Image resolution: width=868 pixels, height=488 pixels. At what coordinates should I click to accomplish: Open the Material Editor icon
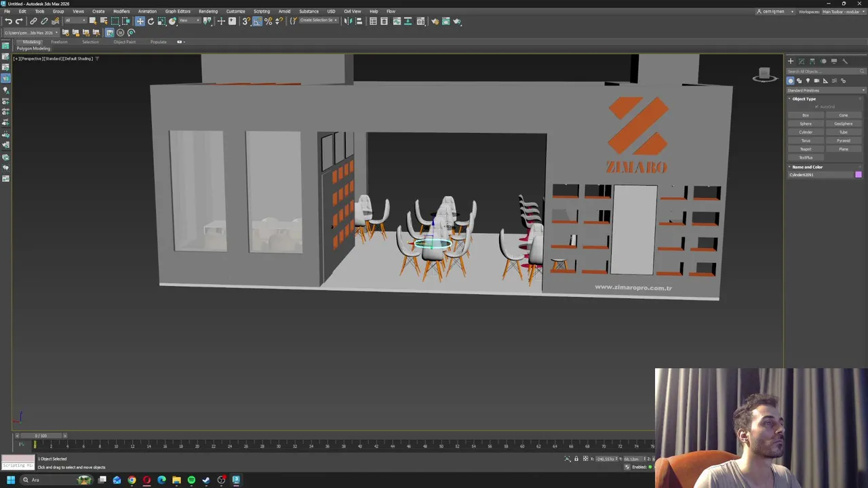420,21
